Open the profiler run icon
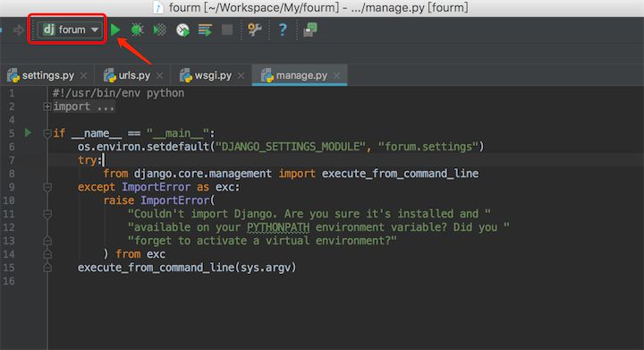The height and width of the screenshot is (350, 644). tap(182, 30)
